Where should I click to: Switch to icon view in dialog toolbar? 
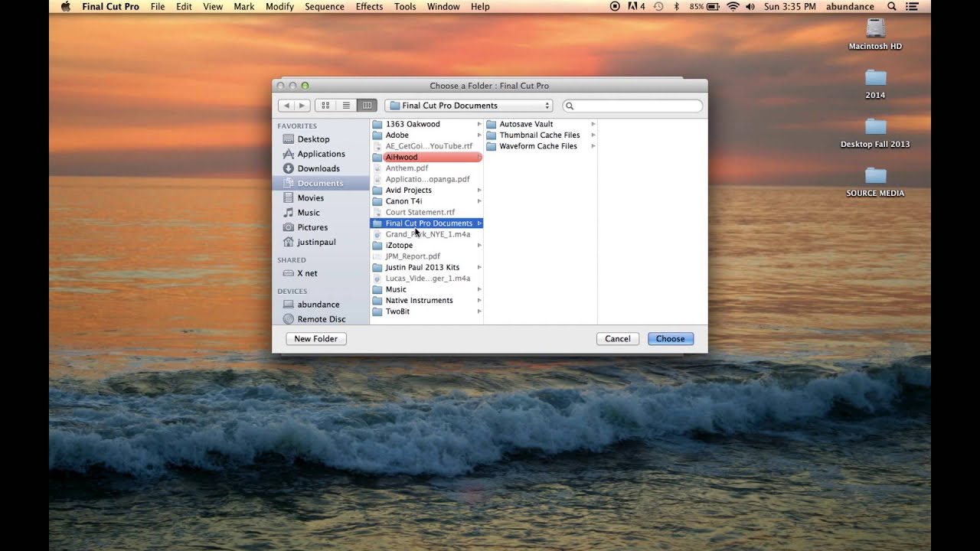coord(325,106)
